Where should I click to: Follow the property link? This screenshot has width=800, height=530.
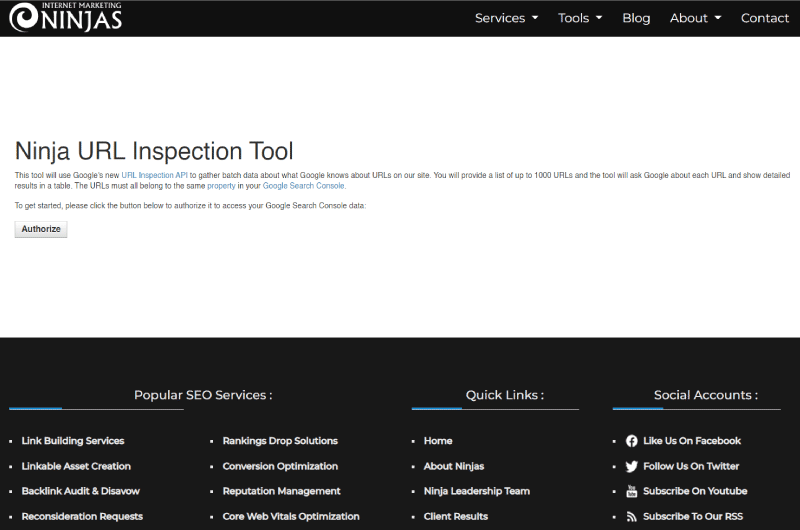tap(221, 186)
